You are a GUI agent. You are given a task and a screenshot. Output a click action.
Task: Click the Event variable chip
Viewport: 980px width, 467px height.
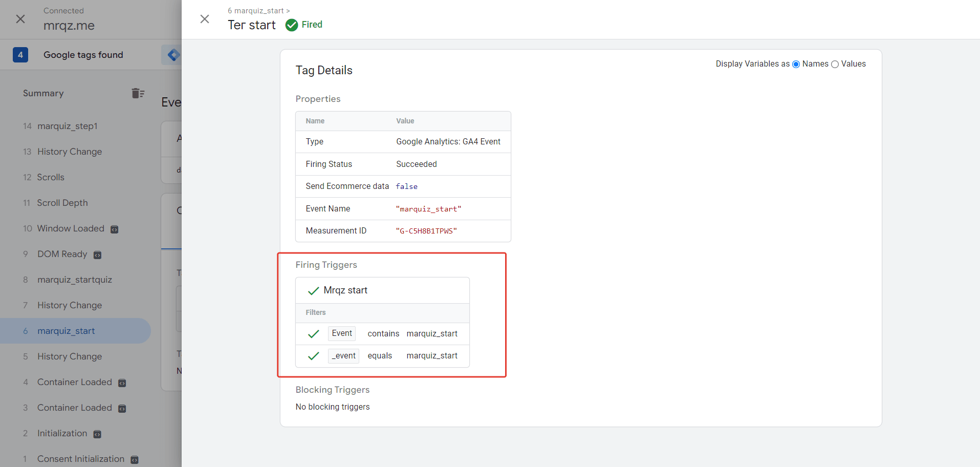click(x=342, y=333)
